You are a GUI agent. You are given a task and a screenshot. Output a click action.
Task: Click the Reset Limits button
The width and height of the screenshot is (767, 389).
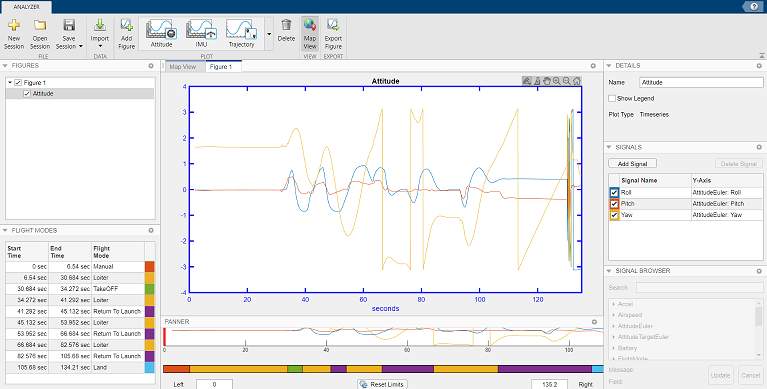[x=383, y=384]
